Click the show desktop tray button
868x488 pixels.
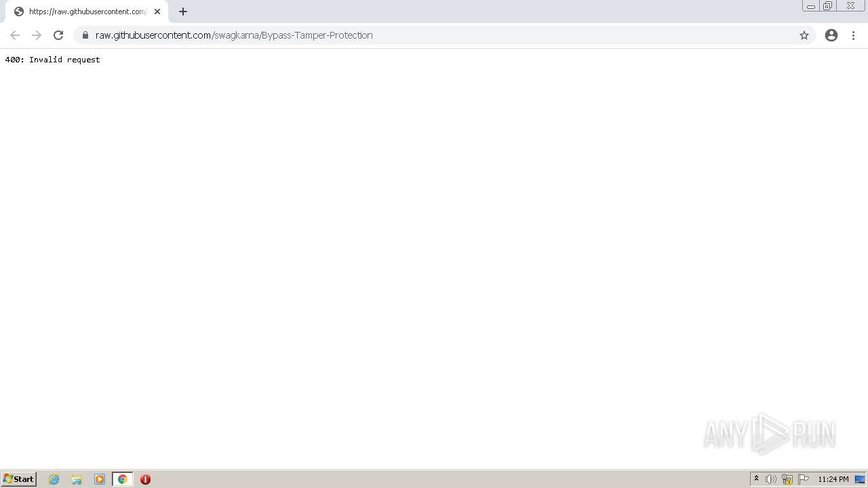click(860, 479)
